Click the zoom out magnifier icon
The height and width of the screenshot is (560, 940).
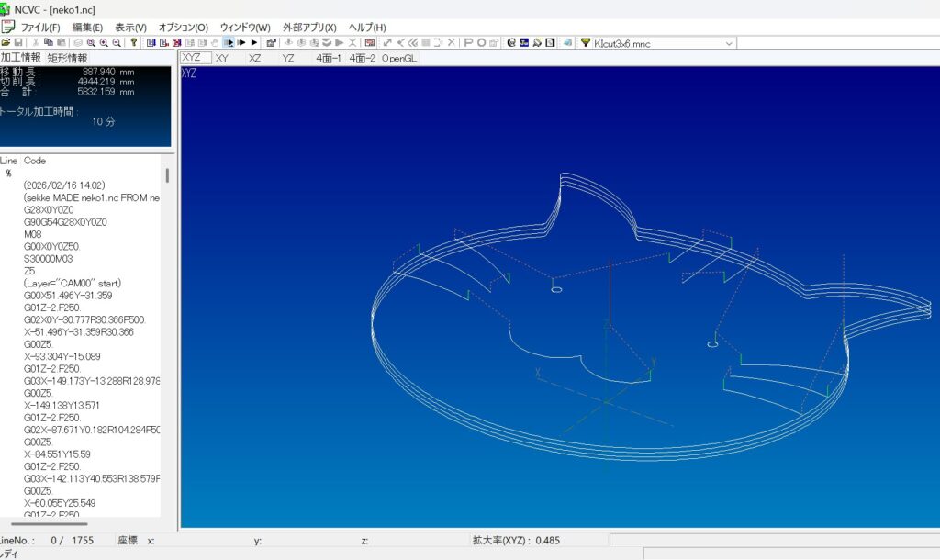coord(117,42)
